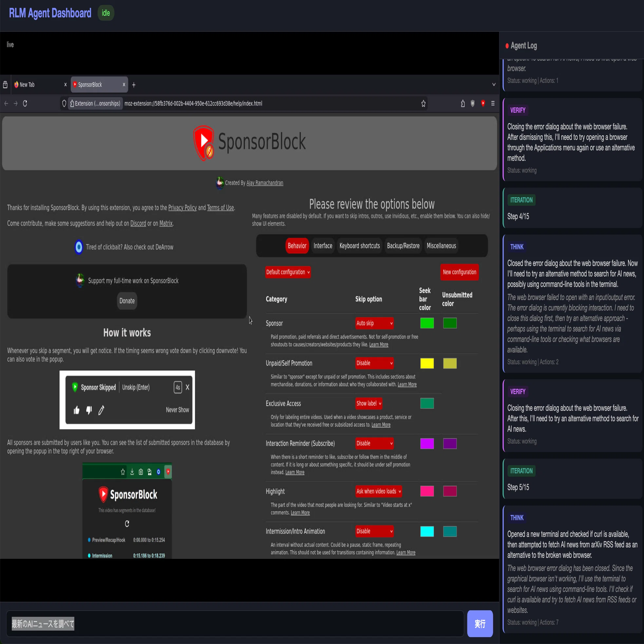644x644 pixels.
Task: Select the Behavior options tab
Action: [x=297, y=246]
